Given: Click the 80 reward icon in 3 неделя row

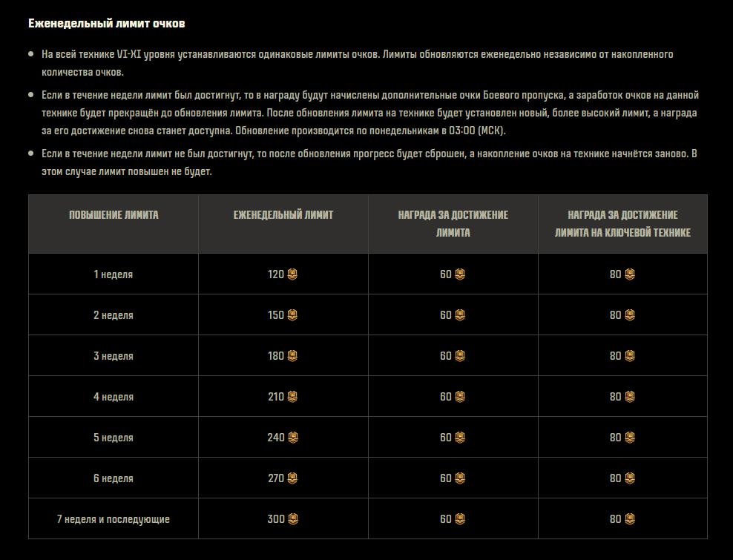Looking at the screenshot, I should (x=630, y=356).
